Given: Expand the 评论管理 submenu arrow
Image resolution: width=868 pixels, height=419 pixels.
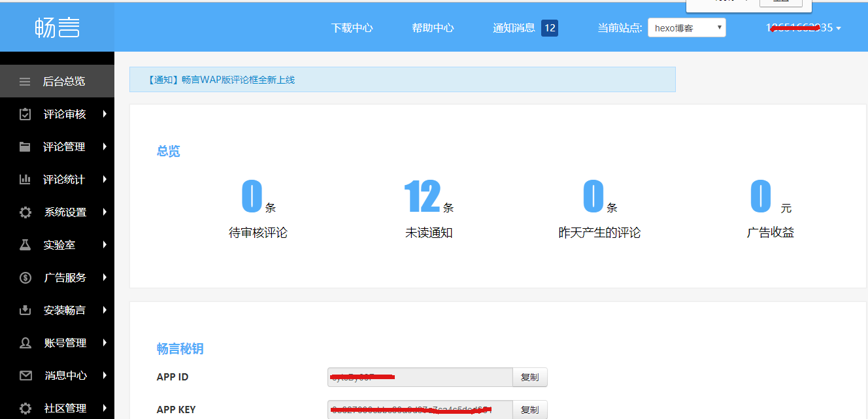Looking at the screenshot, I should [x=105, y=147].
